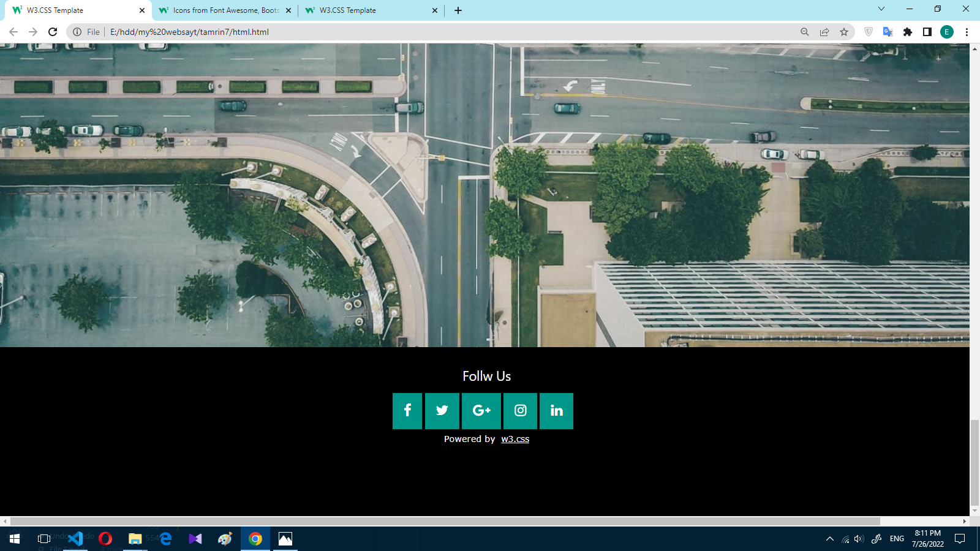Click the Facebook social icon

tap(407, 411)
